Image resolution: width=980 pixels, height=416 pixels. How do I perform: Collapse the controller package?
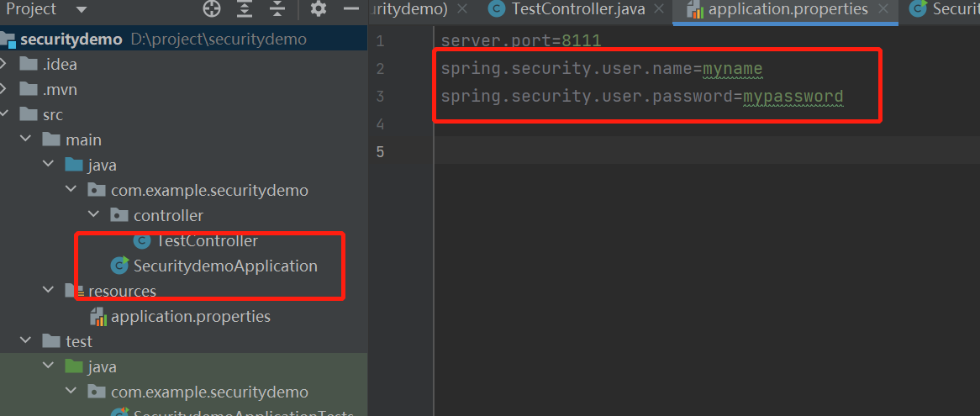[95, 216]
